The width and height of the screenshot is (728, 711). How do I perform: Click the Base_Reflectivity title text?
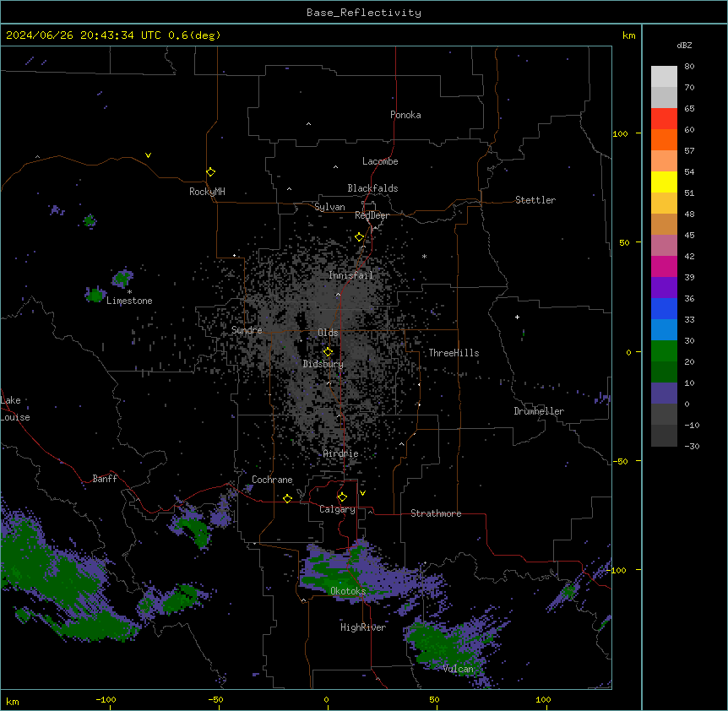364,13
